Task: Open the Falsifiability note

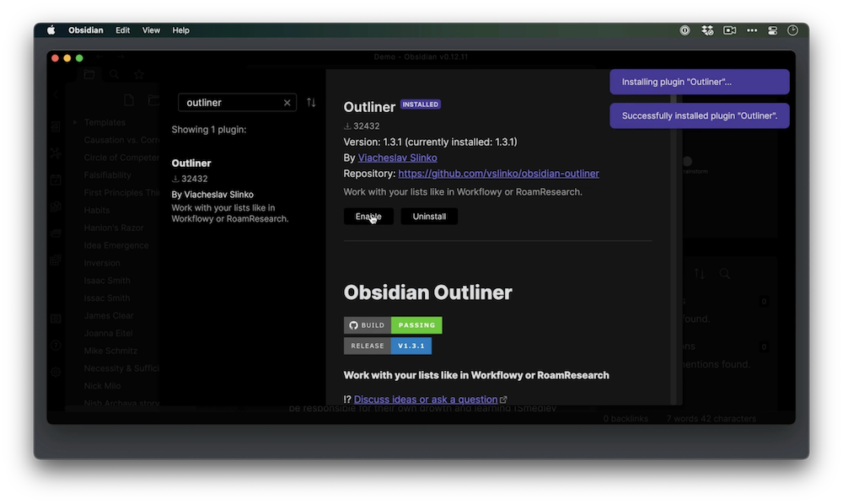Action: coord(108,175)
